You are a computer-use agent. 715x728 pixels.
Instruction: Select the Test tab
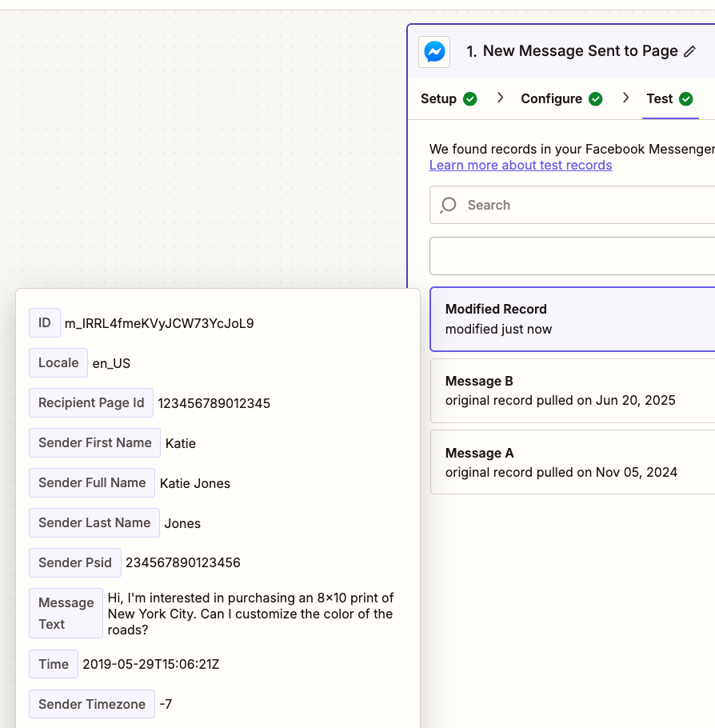tap(669, 99)
